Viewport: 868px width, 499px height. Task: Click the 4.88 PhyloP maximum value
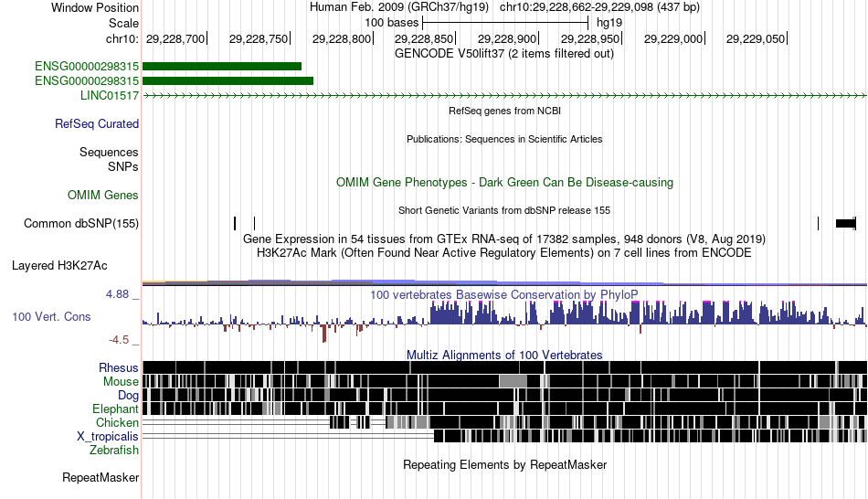[117, 294]
